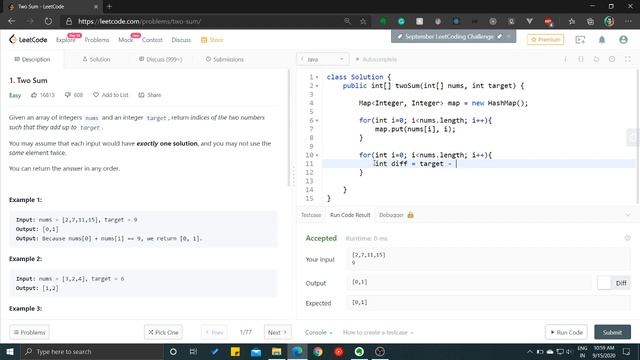The image size is (640, 360).
Task: Toggle the Autocomplete option
Action: click(x=376, y=59)
